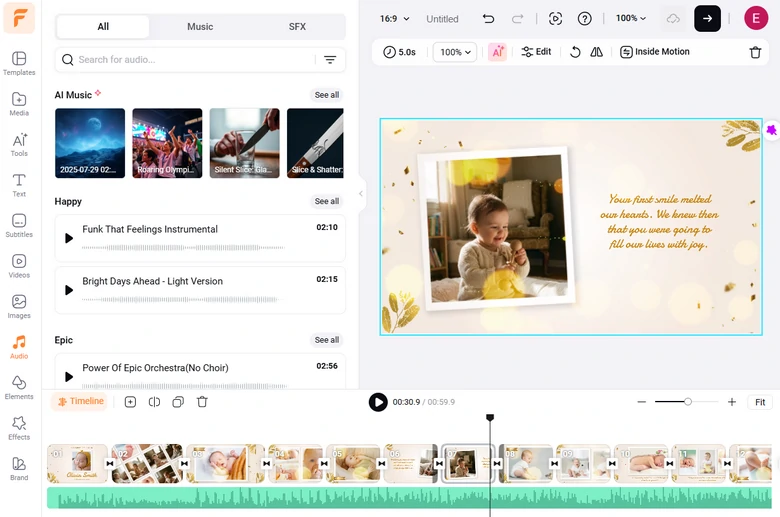
Task: Switch to the SFX tab
Action: pos(297,27)
